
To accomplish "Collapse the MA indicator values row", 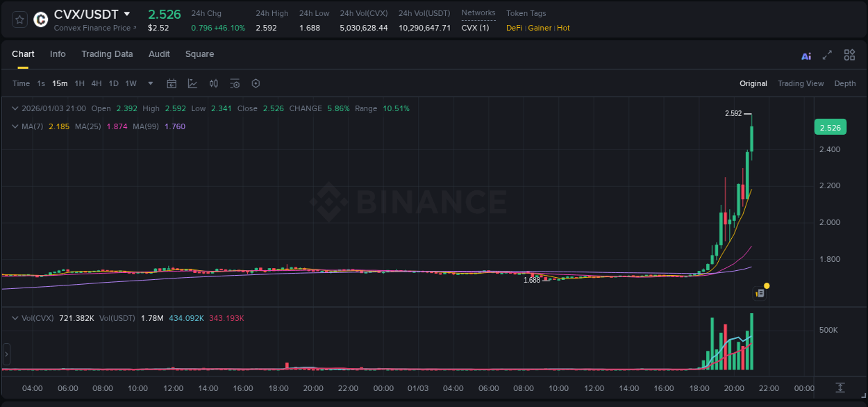I will point(15,126).
